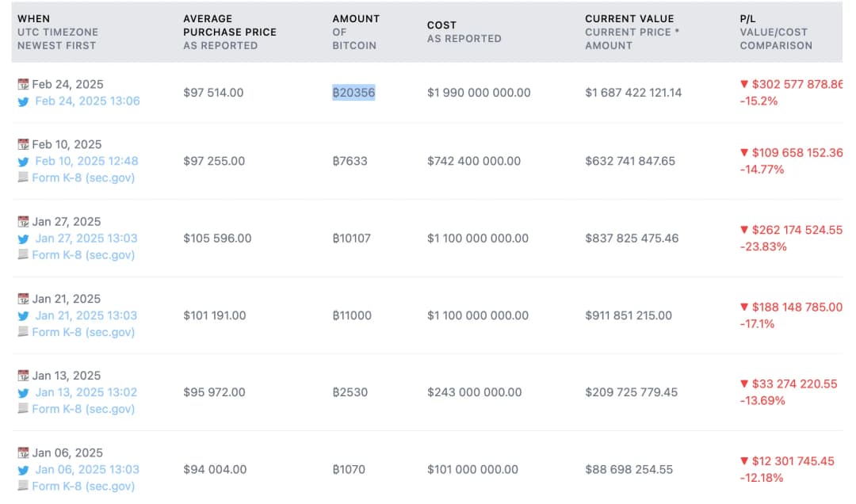Open Jan 06 Form K-8 sec.gov link

coord(83,487)
